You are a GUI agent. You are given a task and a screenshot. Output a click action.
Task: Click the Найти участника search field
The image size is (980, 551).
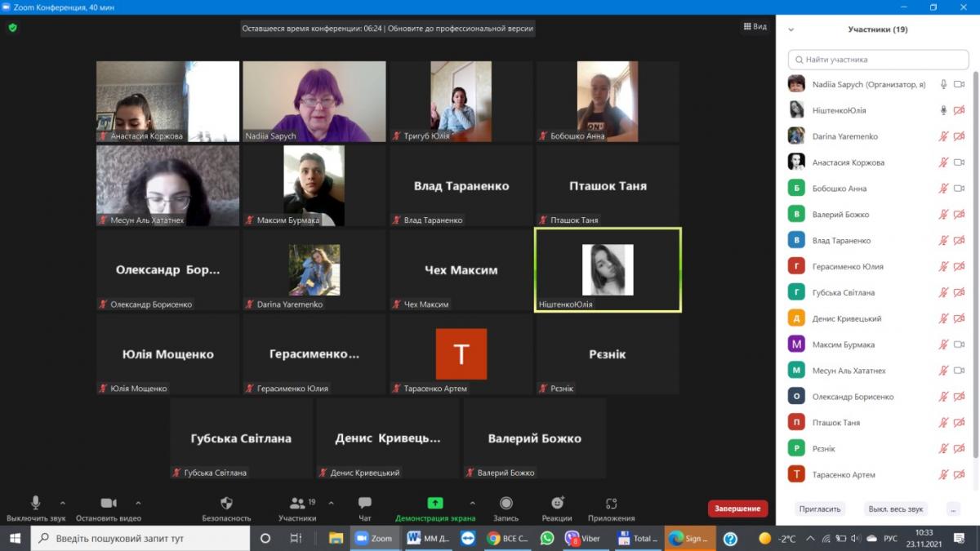[878, 60]
